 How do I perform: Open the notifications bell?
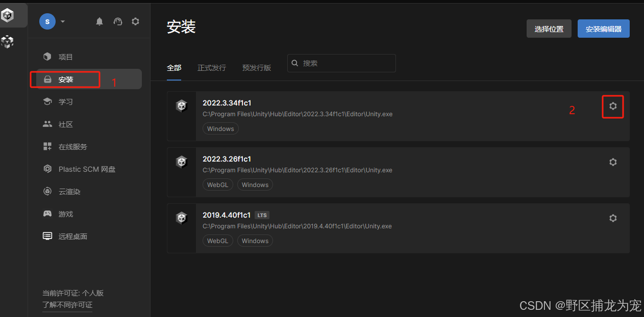pos(100,21)
